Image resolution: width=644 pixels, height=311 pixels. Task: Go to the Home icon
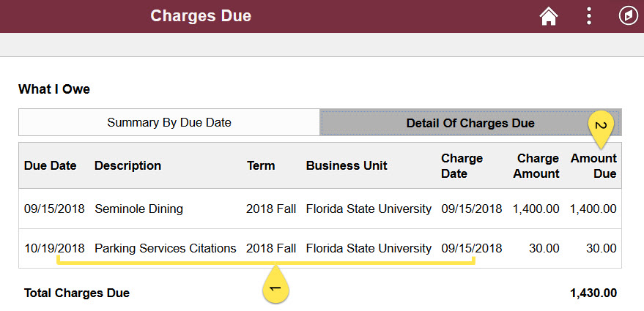point(549,17)
